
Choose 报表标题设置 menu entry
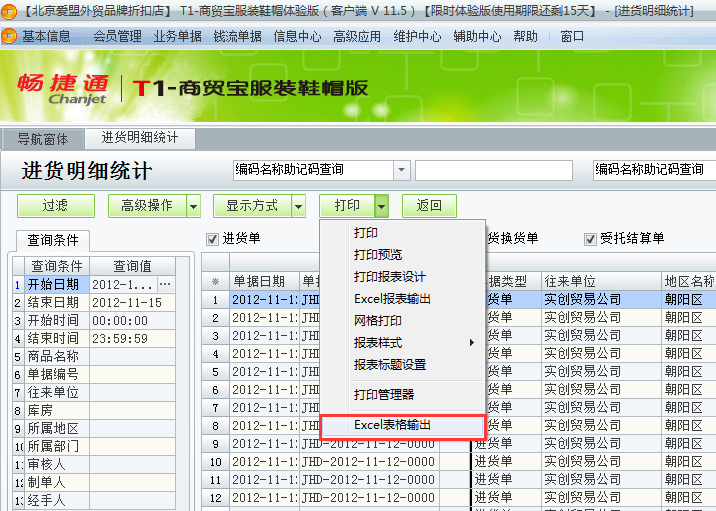(402, 365)
